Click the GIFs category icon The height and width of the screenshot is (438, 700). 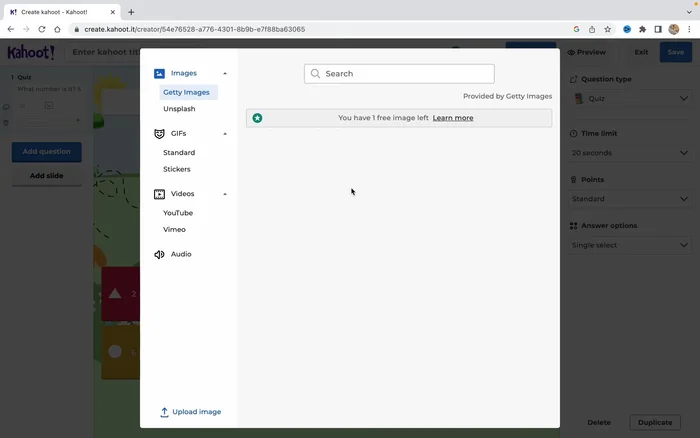160,133
